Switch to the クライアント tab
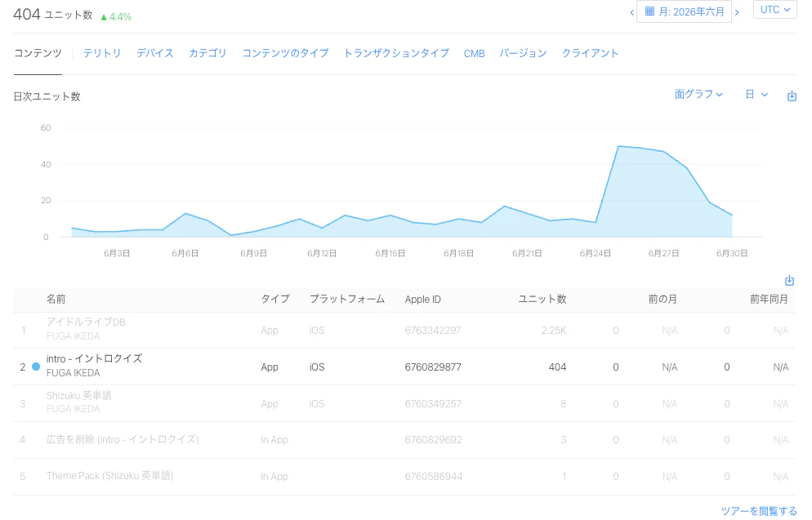 590,53
